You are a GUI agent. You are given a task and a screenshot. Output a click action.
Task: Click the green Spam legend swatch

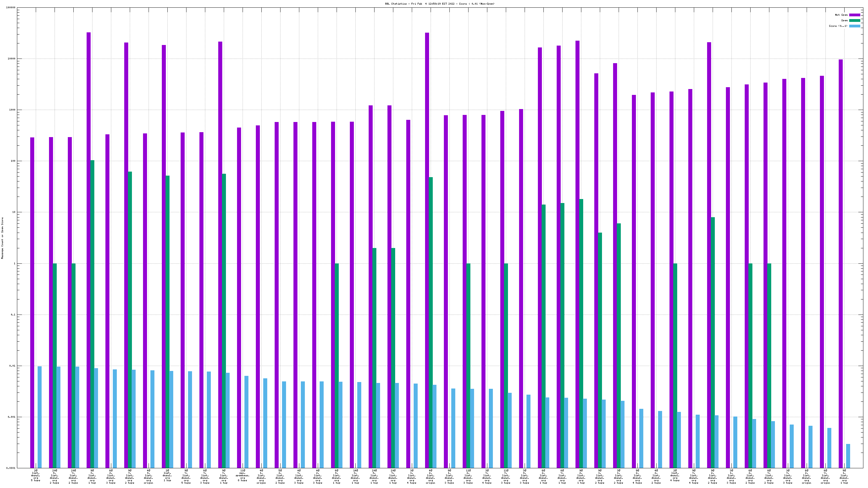point(854,21)
